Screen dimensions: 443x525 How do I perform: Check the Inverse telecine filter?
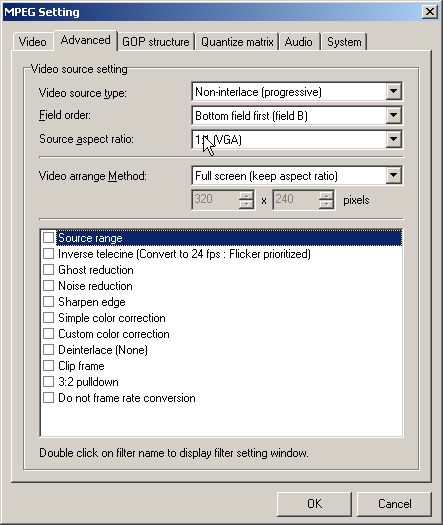coord(49,254)
